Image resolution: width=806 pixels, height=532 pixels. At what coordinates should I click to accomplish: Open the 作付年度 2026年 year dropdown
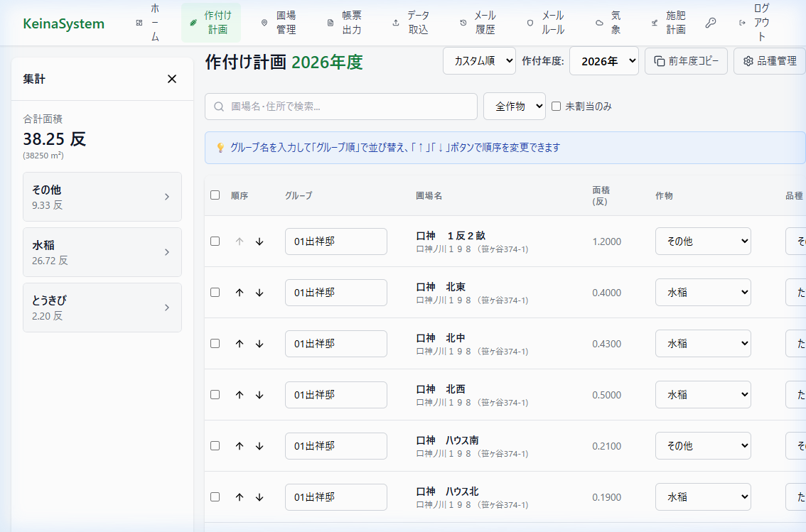click(x=603, y=61)
